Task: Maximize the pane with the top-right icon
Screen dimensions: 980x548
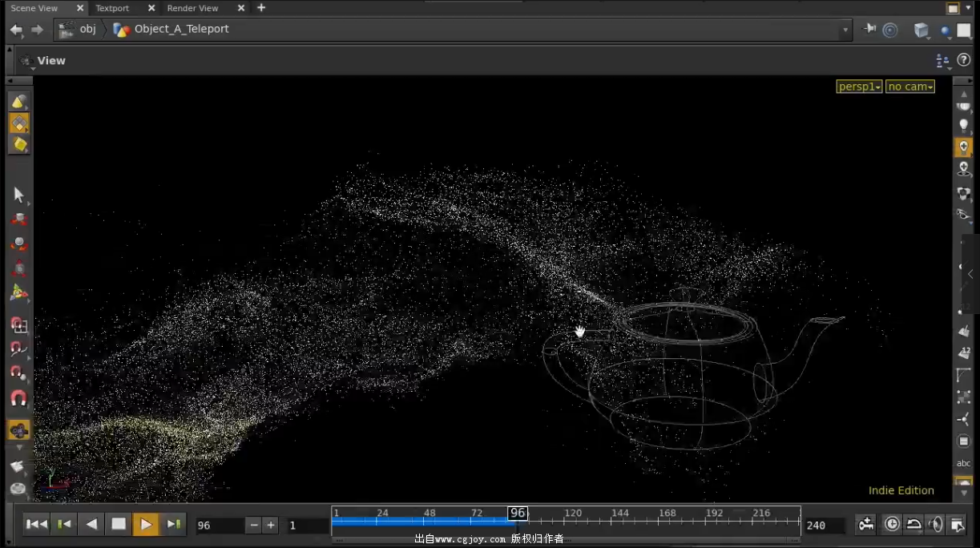Action: [953, 8]
